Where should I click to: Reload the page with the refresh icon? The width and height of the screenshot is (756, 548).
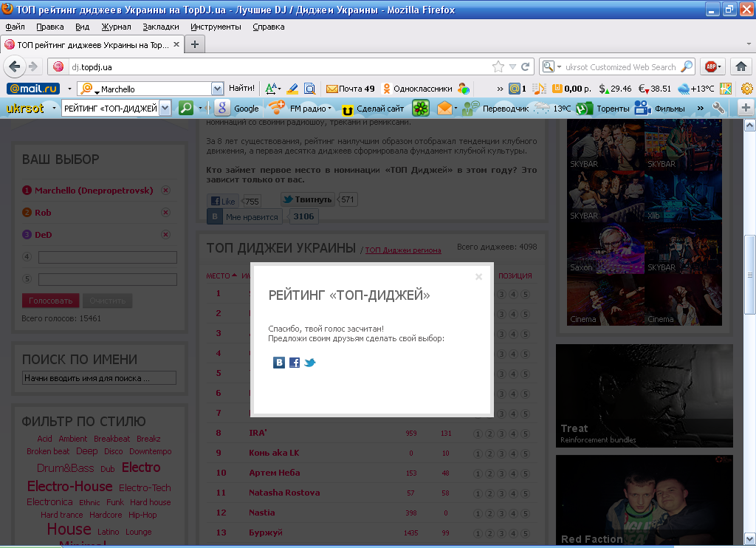(526, 66)
